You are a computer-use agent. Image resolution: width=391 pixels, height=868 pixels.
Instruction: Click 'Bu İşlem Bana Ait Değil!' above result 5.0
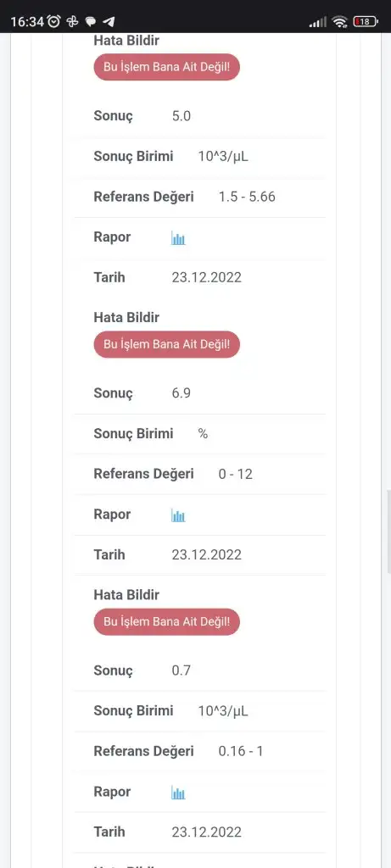(167, 67)
